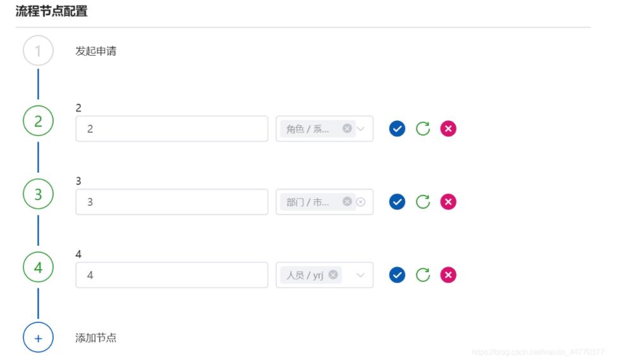Clear all selections in node 3 dropdown
This screenshot has height=364, width=619.
click(360, 202)
